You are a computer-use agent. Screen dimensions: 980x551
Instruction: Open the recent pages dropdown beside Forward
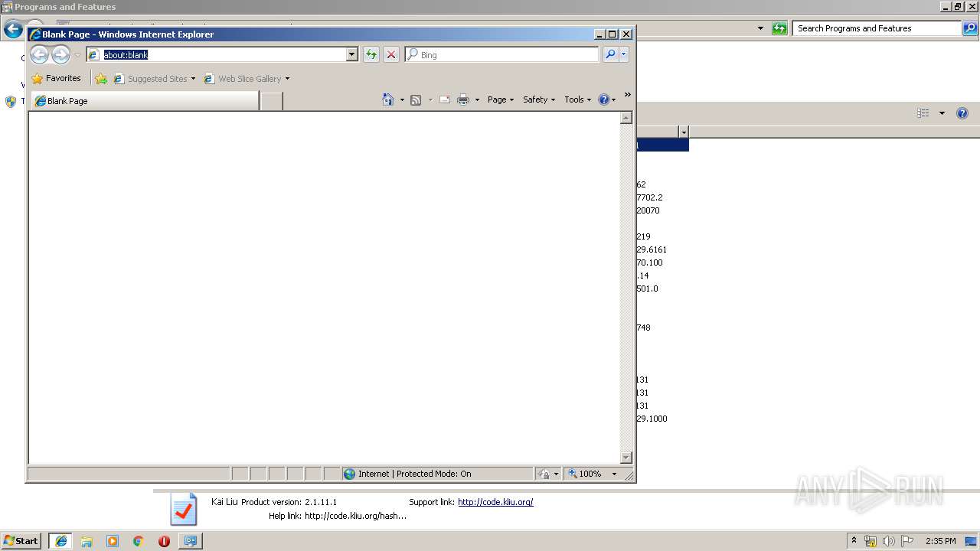(x=77, y=55)
